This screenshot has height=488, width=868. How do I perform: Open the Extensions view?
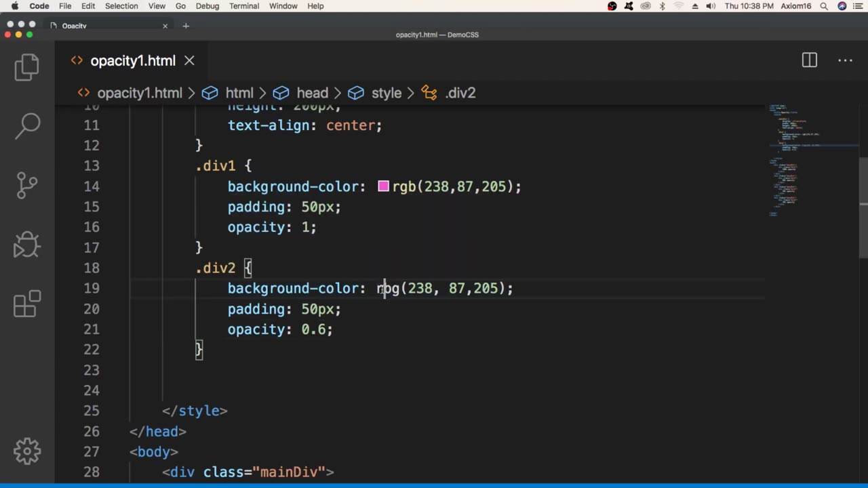27,304
